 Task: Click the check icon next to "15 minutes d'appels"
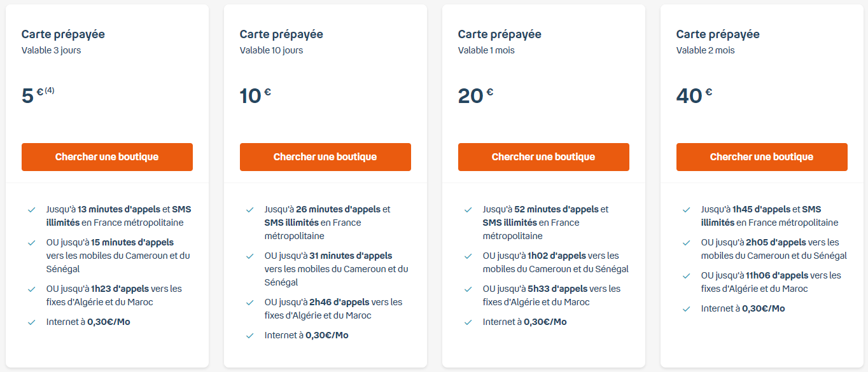coord(32,242)
